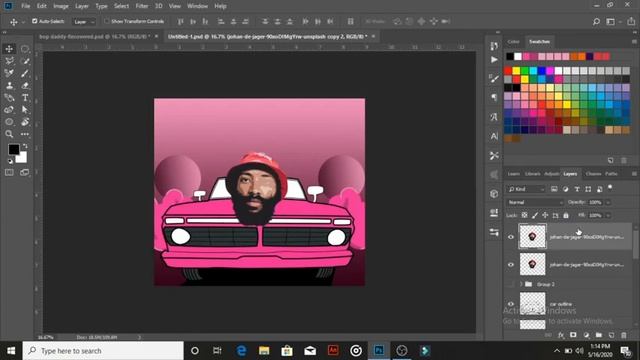Hide the second johan-de-jager layer
Viewport: 640px width, 360px height.
(x=511, y=264)
